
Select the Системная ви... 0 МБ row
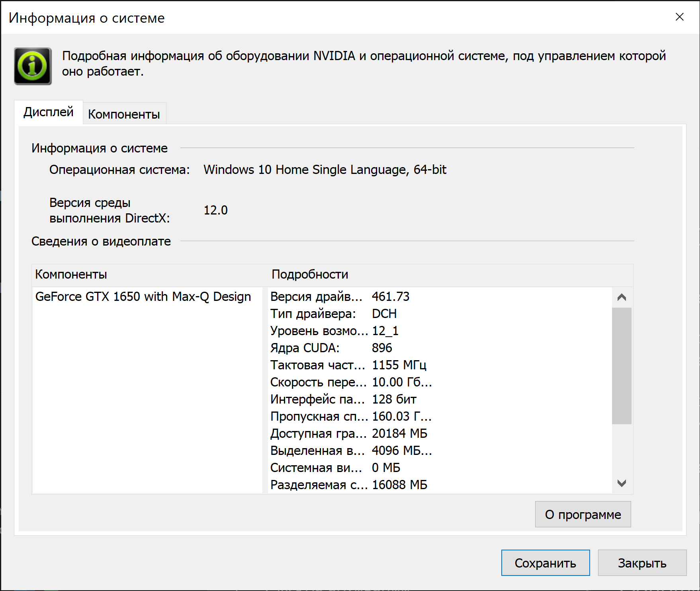440,468
